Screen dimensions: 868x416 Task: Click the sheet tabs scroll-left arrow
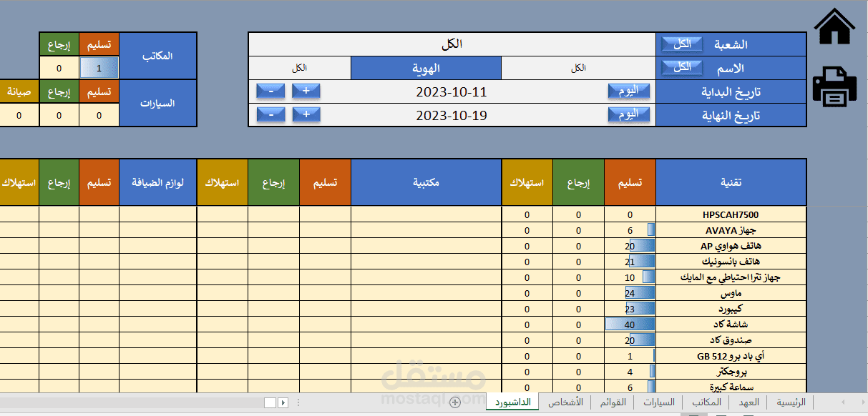[x=843, y=402]
